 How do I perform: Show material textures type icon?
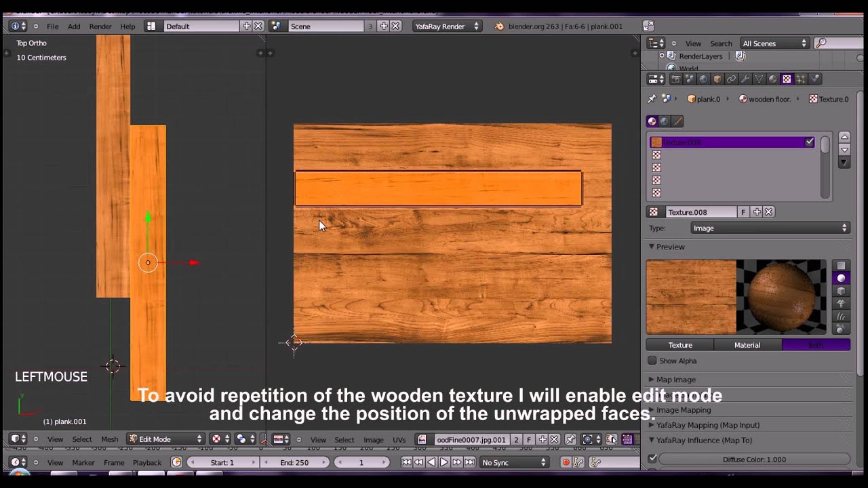(652, 121)
